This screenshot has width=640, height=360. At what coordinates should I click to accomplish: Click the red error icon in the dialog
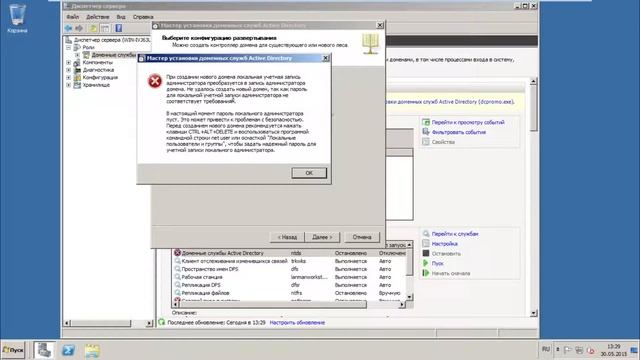(155, 81)
